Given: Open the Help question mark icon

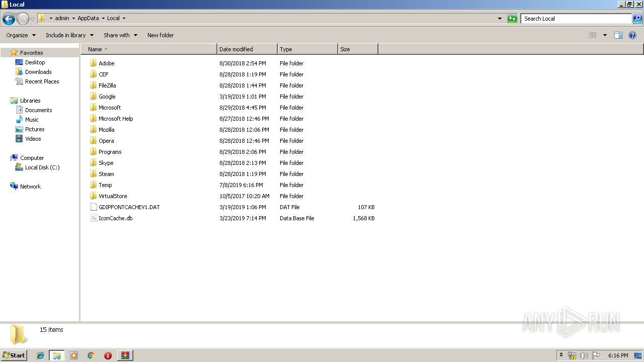Looking at the screenshot, I should click(632, 35).
